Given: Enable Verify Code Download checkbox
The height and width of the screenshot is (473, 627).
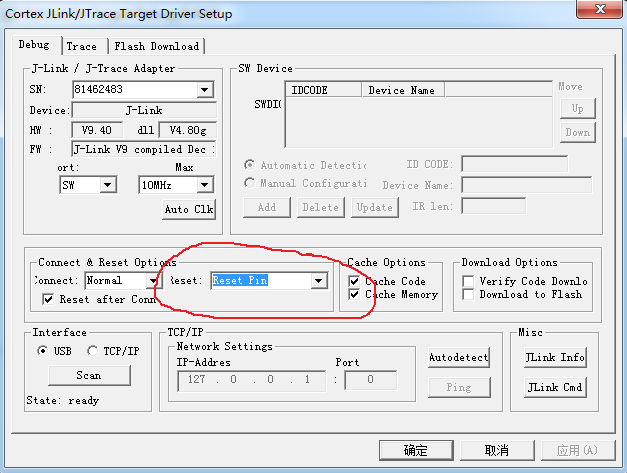Looking at the screenshot, I should [x=468, y=281].
